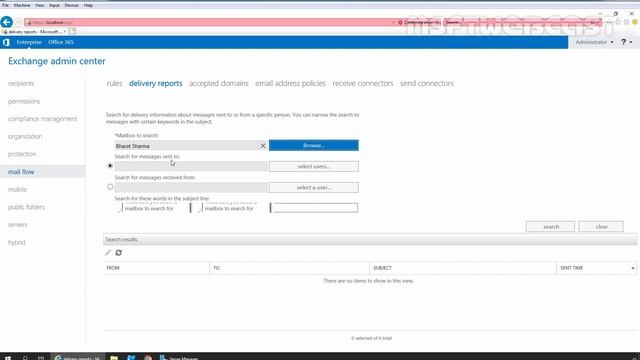Click the clear button
Viewport: 640px width, 360px height.
[601, 227]
